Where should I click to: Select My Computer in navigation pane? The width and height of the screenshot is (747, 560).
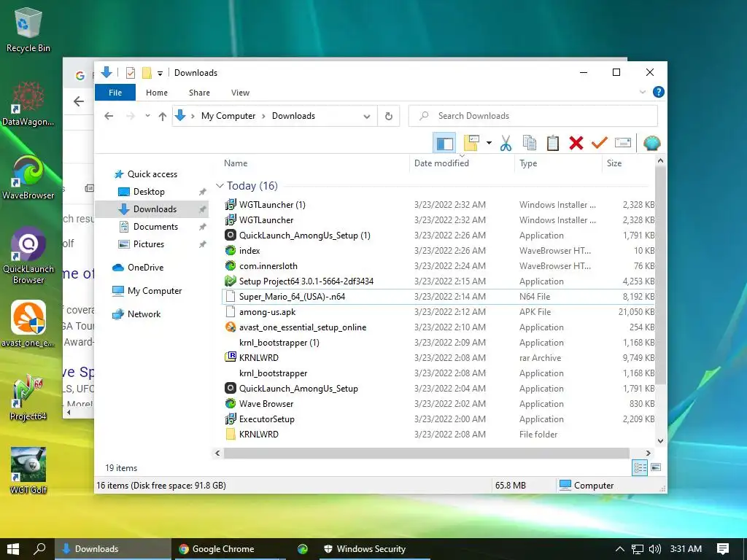tap(155, 291)
